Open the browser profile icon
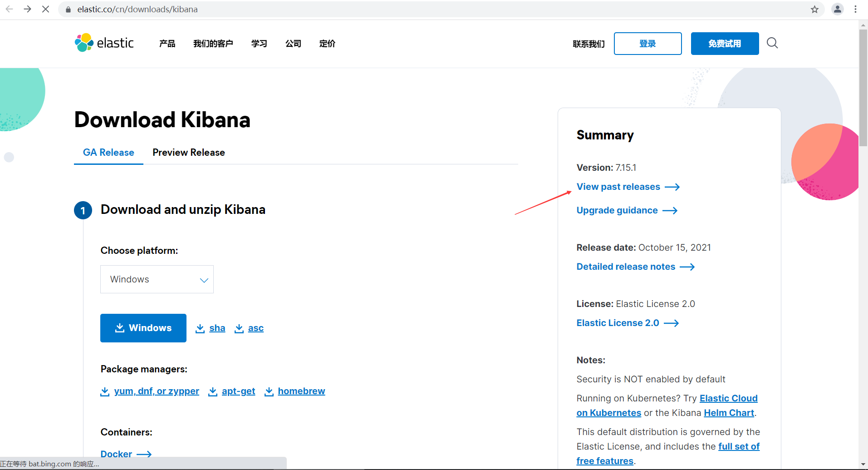The height and width of the screenshot is (470, 868). tap(837, 9)
